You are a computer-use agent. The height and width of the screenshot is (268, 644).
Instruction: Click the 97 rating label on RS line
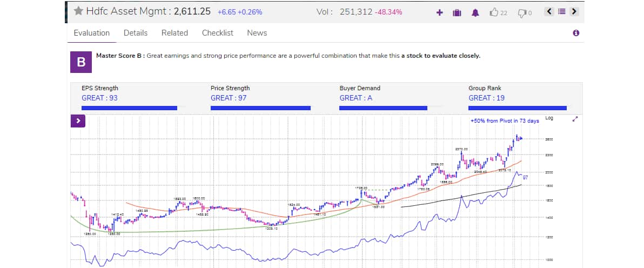coord(525,178)
